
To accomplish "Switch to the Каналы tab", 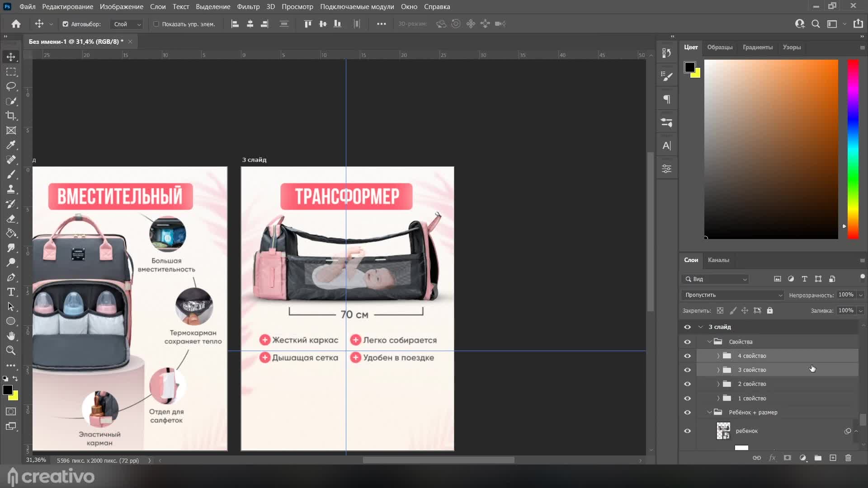I will point(718,260).
